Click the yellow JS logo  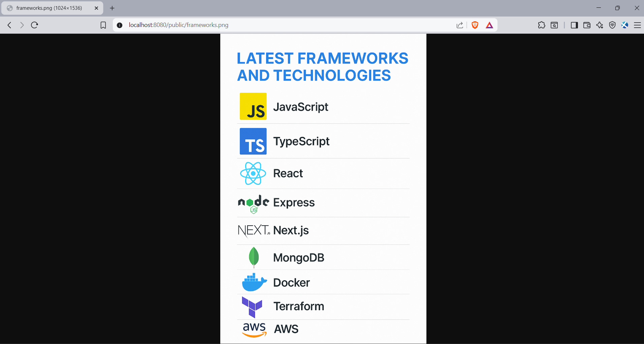coord(253,106)
